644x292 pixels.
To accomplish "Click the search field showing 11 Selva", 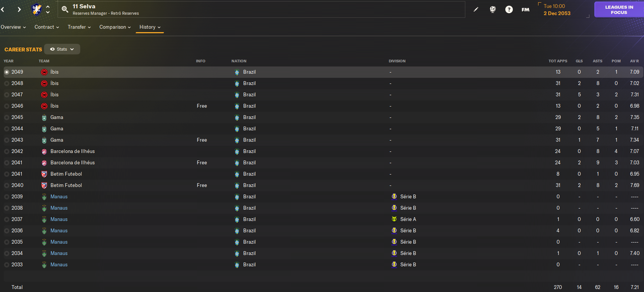I will [x=261, y=10].
